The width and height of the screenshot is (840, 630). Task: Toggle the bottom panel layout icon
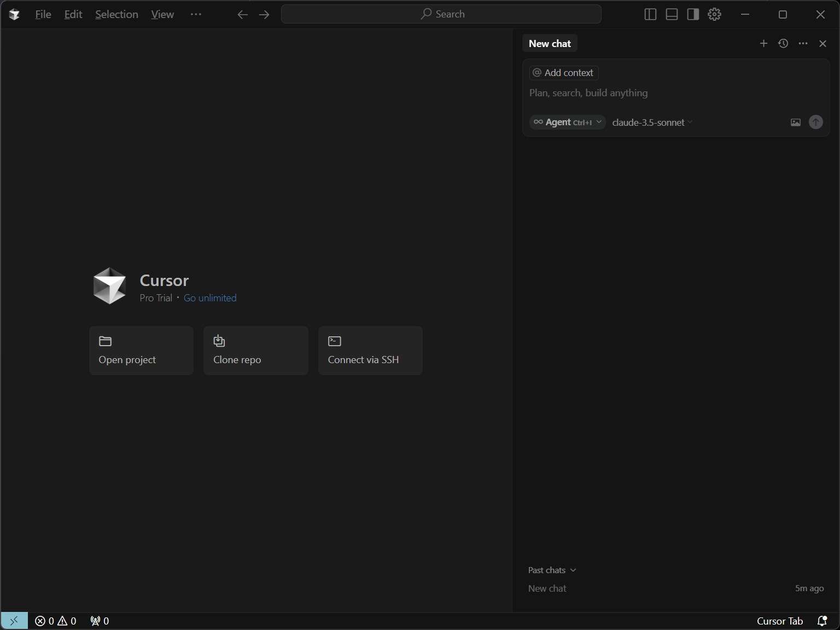click(672, 14)
